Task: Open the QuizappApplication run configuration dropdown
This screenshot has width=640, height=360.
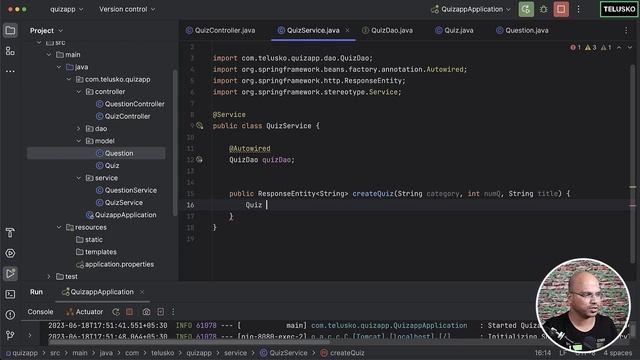Action: tap(471, 9)
